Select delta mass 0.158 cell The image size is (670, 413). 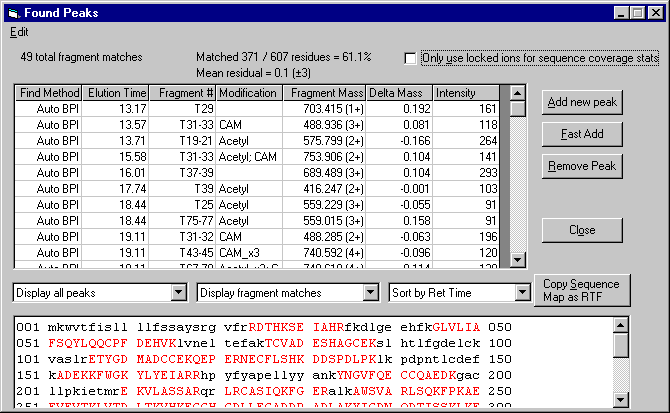(x=399, y=221)
